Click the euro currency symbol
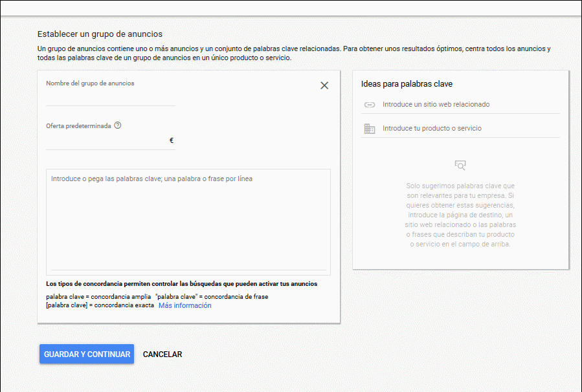 click(x=172, y=140)
